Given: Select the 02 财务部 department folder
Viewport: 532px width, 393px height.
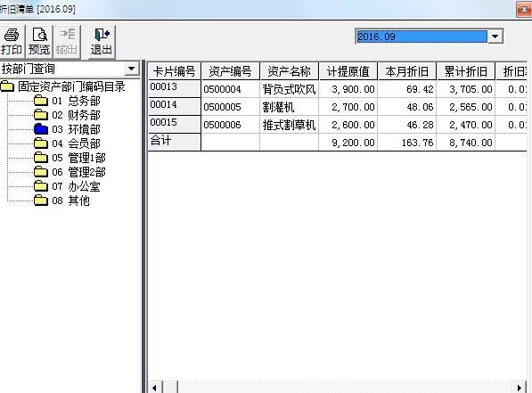Looking at the screenshot, I should [x=67, y=115].
